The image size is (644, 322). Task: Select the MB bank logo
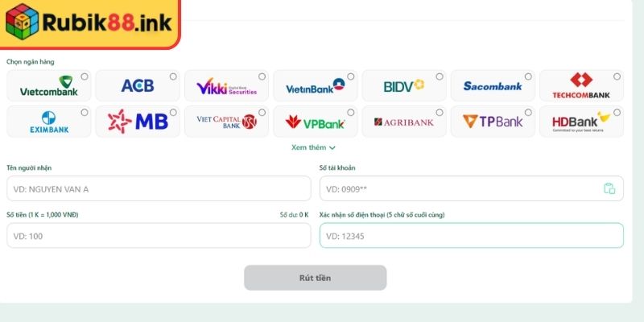pos(138,122)
